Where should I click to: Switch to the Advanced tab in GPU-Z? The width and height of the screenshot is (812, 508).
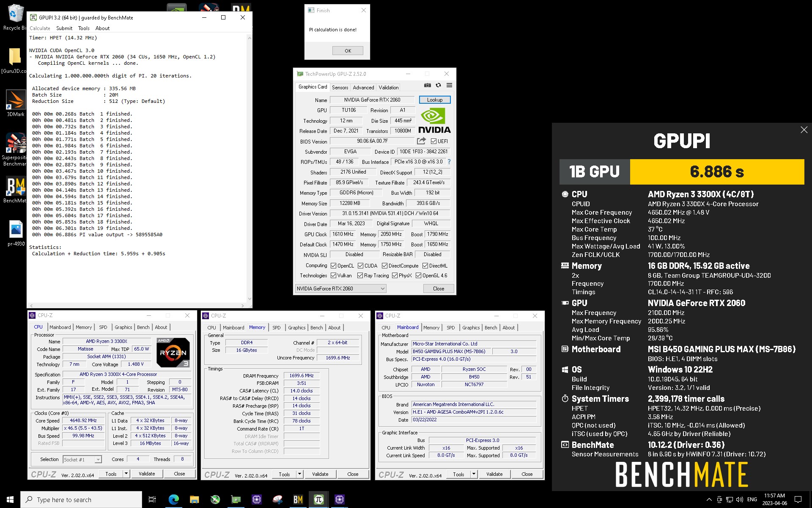tap(363, 88)
